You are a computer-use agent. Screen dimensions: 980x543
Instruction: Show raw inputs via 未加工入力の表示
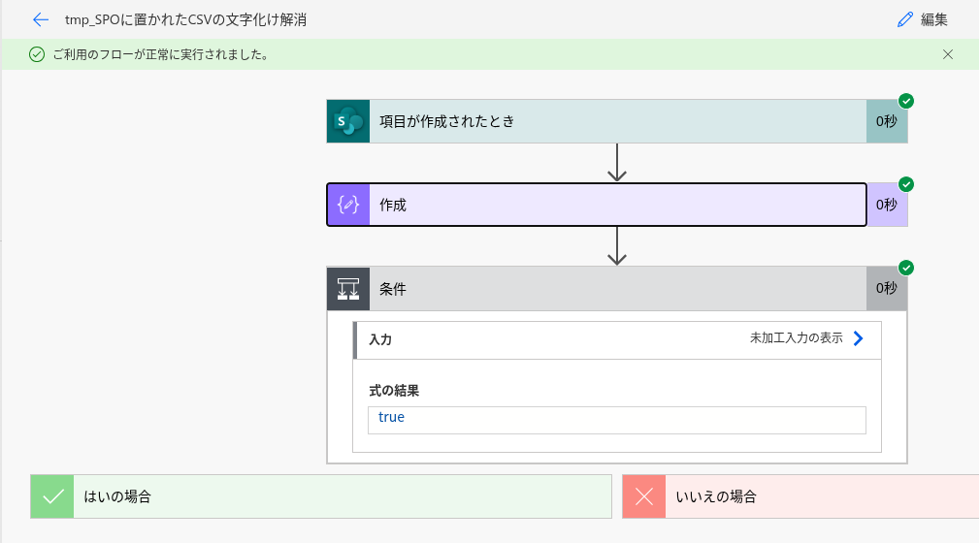(x=796, y=338)
